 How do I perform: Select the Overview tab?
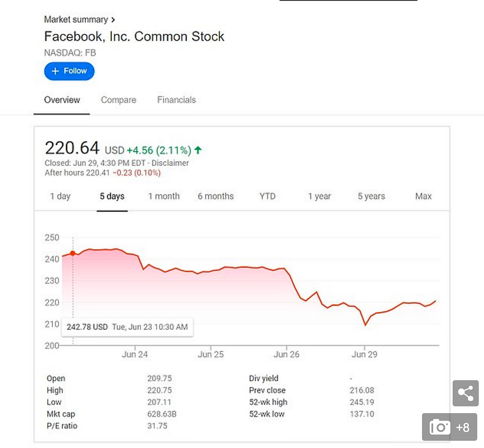62,100
